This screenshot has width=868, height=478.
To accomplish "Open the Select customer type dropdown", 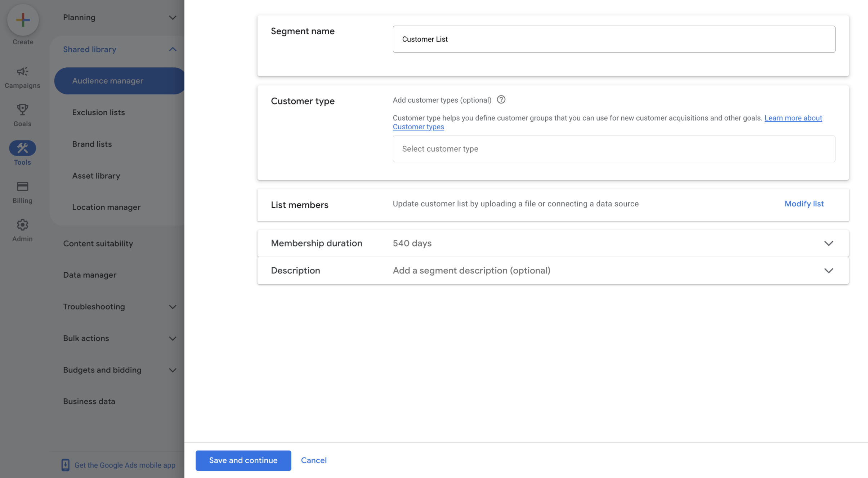I will pos(613,149).
